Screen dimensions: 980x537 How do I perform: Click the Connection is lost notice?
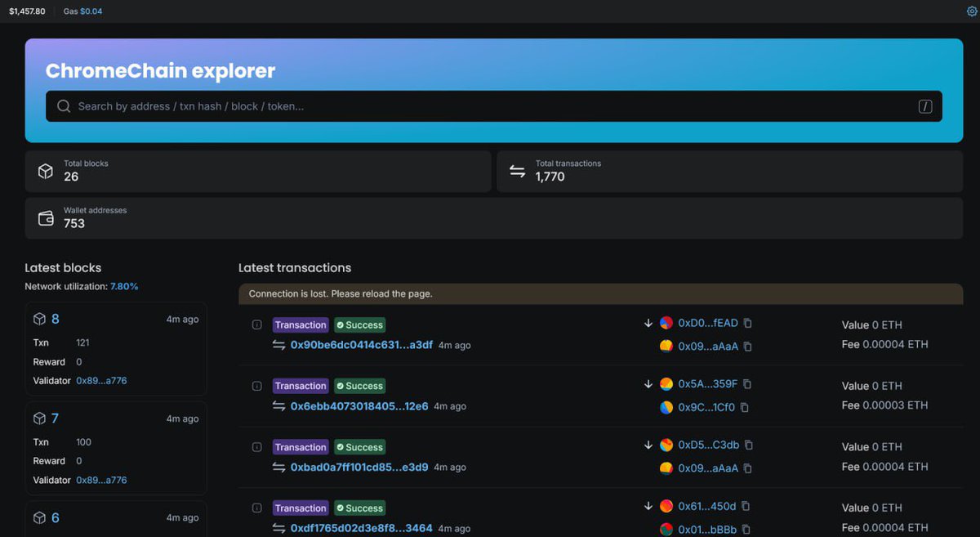pyautogui.click(x=600, y=293)
